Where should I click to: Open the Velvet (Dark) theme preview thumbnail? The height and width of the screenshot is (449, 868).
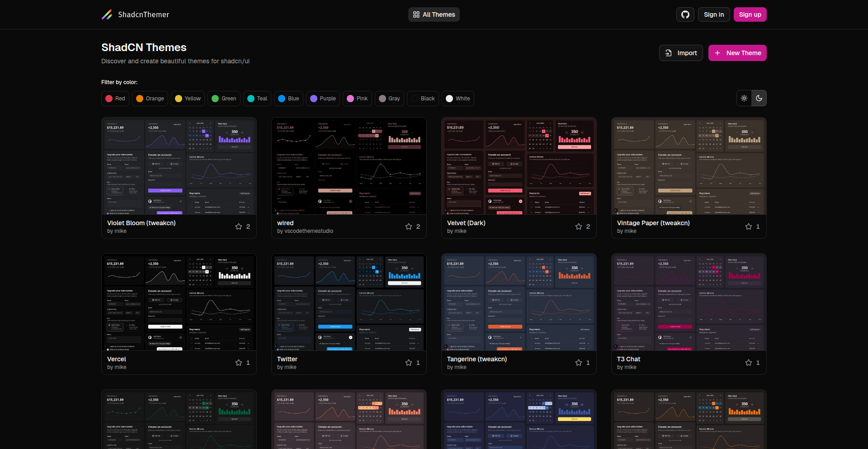pos(519,166)
